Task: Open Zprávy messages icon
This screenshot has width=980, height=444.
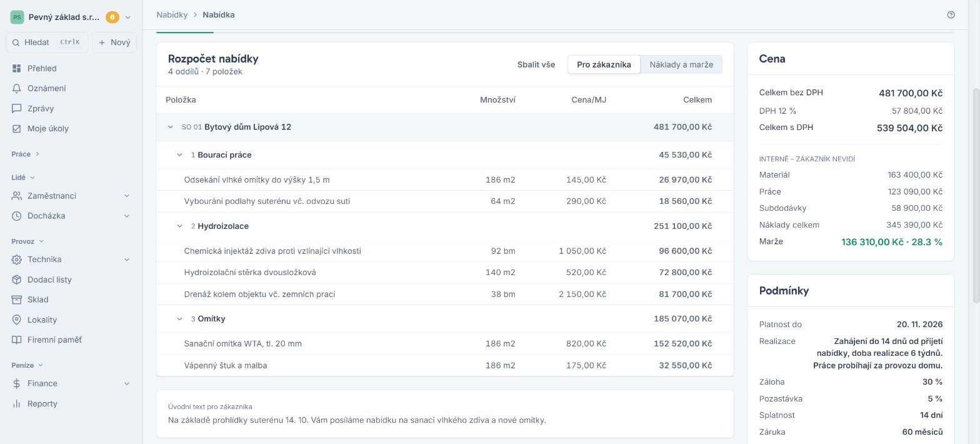Action: (x=17, y=108)
